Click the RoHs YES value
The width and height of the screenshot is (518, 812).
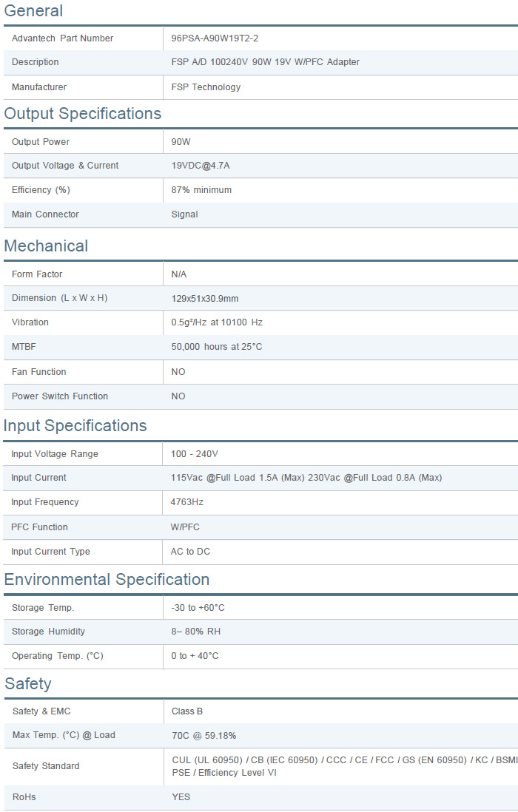(181, 797)
